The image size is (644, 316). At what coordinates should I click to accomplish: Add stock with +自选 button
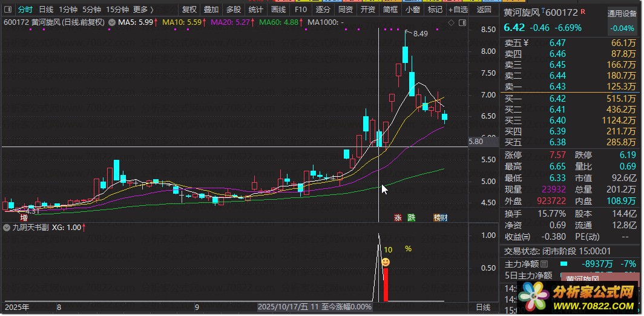[x=458, y=10]
